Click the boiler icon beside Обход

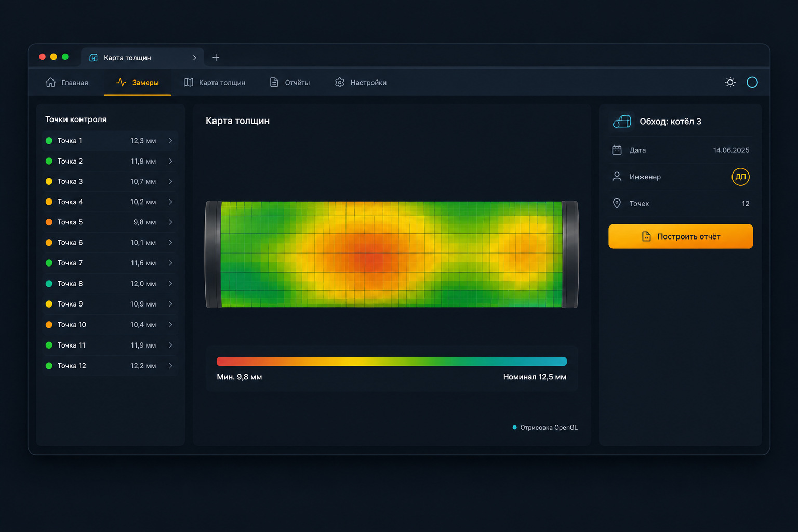622,121
